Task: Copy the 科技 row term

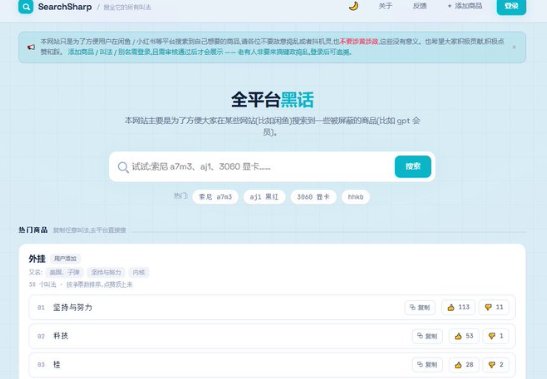Action: pos(427,336)
